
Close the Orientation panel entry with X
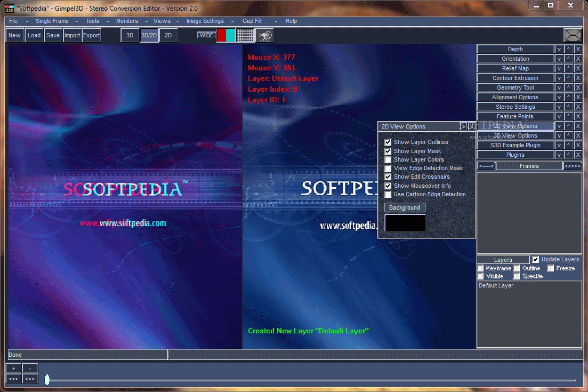[578, 59]
